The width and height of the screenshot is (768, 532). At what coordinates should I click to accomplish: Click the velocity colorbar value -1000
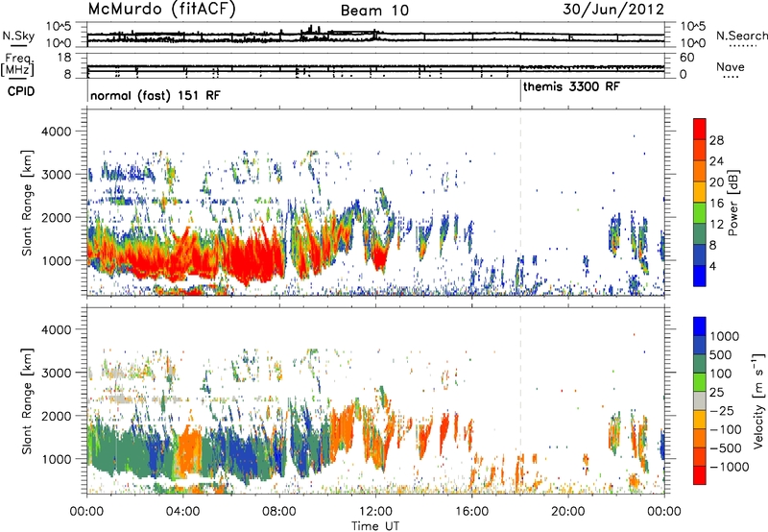pos(730,467)
